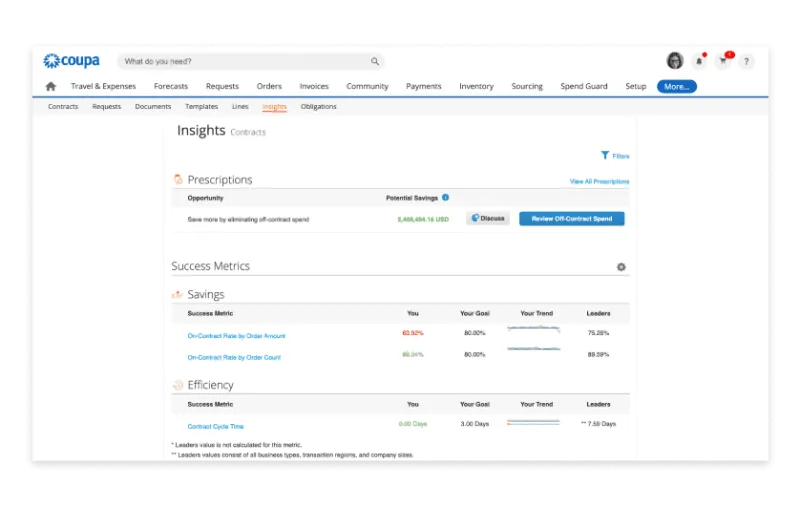Click the Potential Savings info icon
800x507 pixels.
click(445, 197)
